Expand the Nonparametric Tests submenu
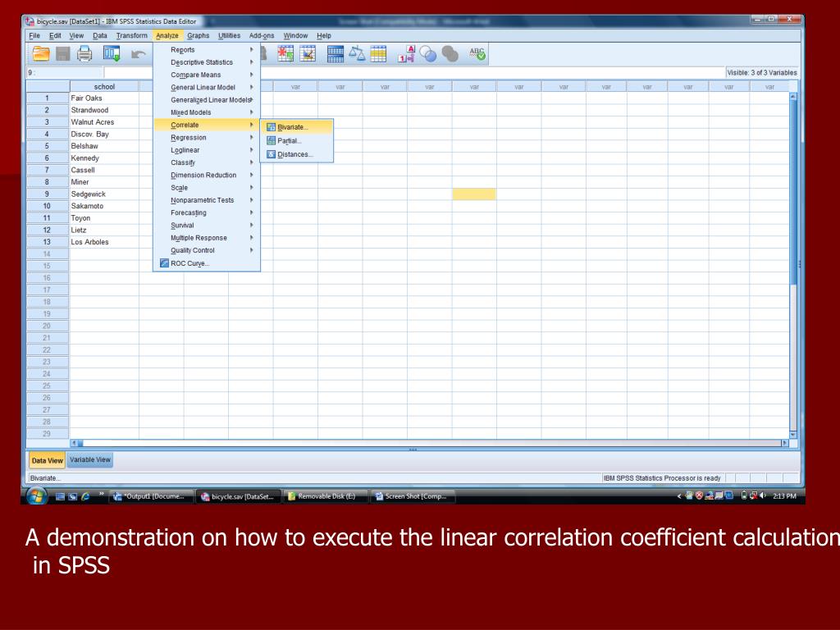This screenshot has height=630, width=840. (206, 200)
